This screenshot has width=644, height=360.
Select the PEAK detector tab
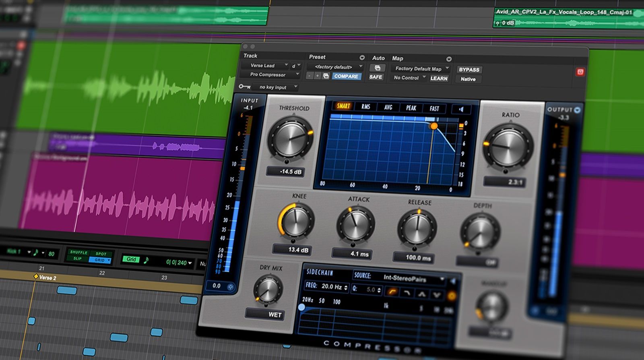pos(411,108)
